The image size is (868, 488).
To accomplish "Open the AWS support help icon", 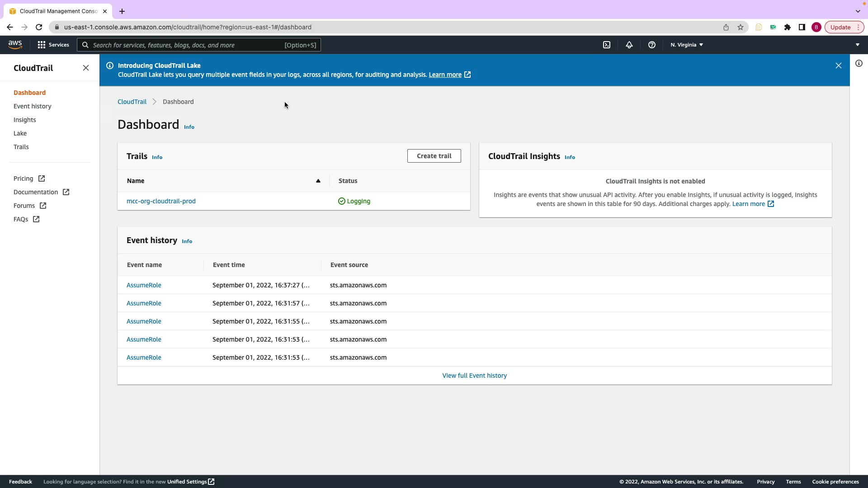I will 651,45.
